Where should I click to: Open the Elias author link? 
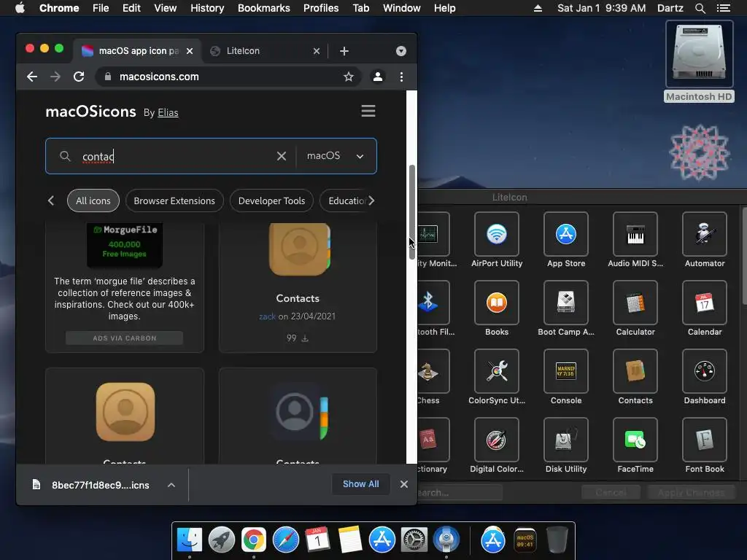(169, 113)
